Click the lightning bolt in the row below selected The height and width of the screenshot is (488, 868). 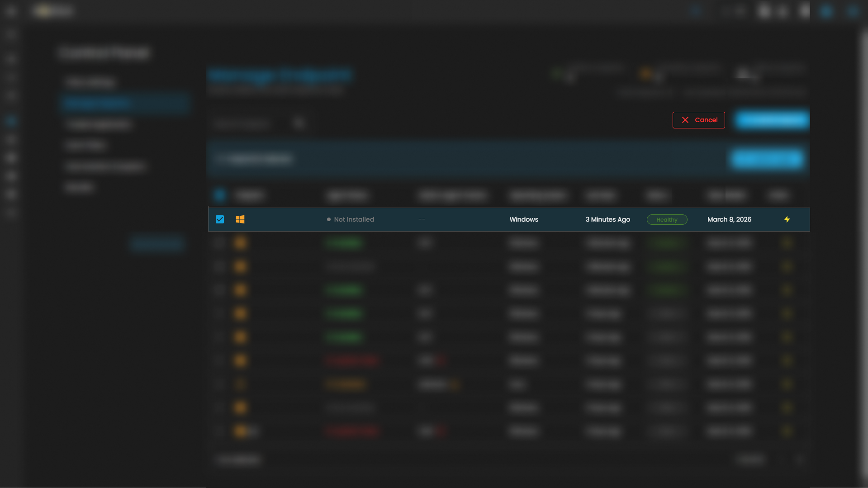[787, 243]
